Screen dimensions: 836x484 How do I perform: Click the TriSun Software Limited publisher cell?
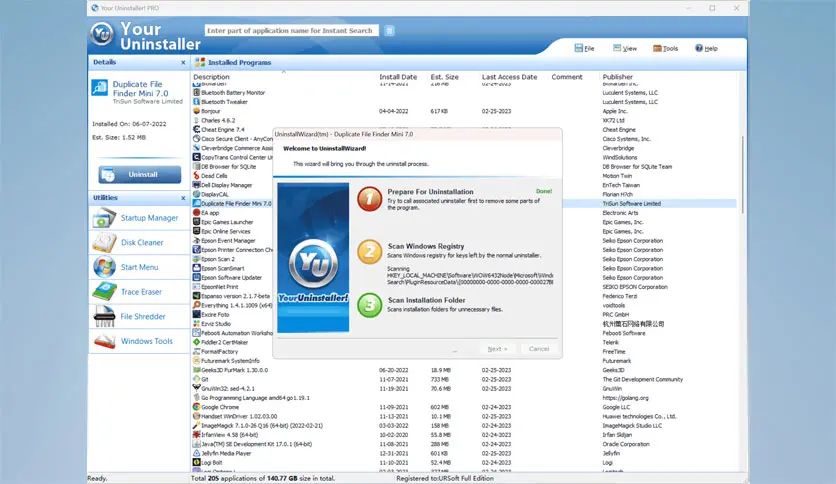[x=631, y=204]
